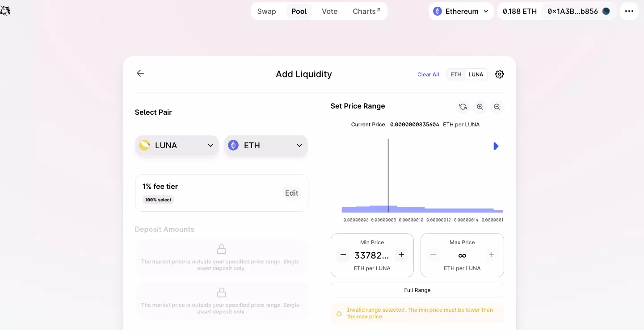Screen dimensions: 644x330
Task: Click the Uniswap unicorn logo
Action: pyautogui.click(x=5, y=11)
